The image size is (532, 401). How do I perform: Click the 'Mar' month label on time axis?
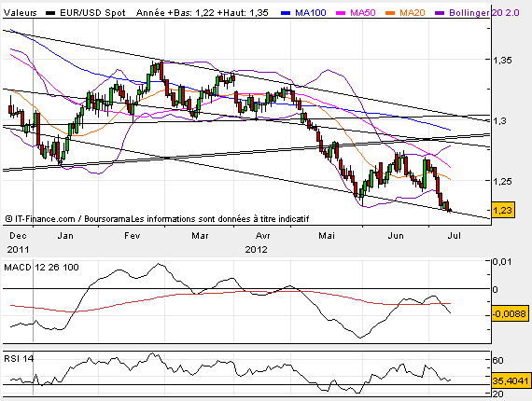[200, 235]
